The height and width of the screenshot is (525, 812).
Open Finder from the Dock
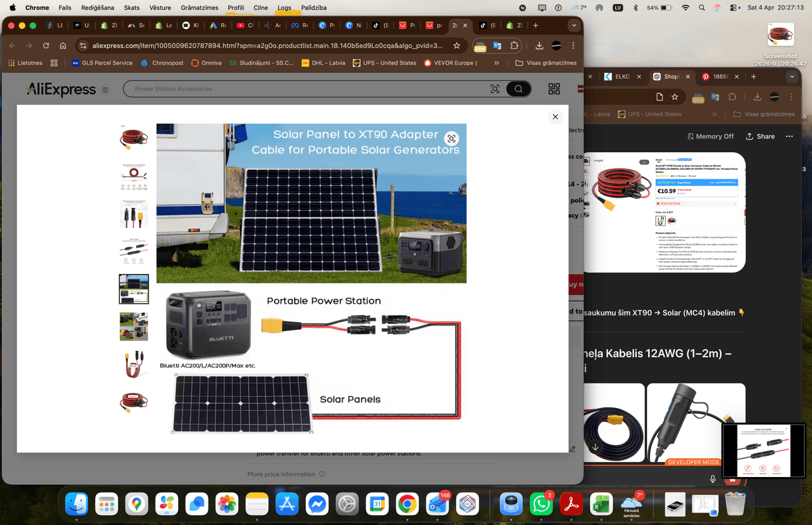click(76, 503)
